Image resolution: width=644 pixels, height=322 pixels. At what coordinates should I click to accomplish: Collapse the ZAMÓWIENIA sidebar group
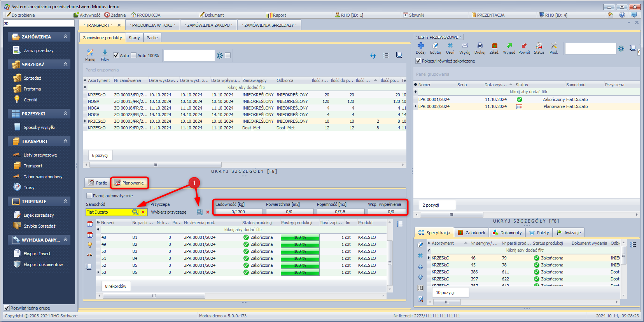[65, 37]
